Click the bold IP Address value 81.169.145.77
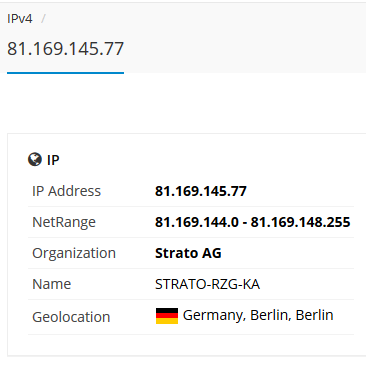Viewport: 366px width, 371px height. click(201, 191)
